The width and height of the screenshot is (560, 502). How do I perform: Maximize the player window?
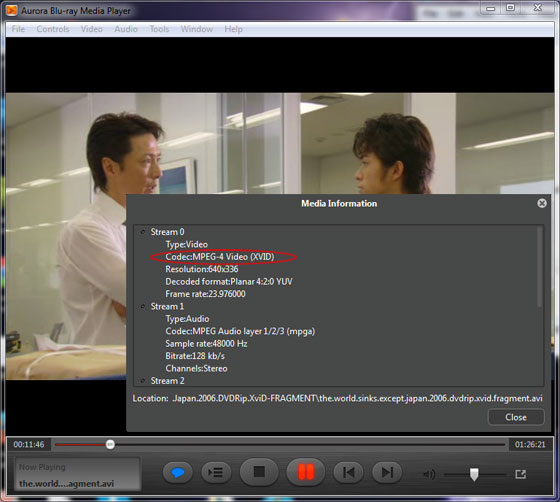[511, 8]
